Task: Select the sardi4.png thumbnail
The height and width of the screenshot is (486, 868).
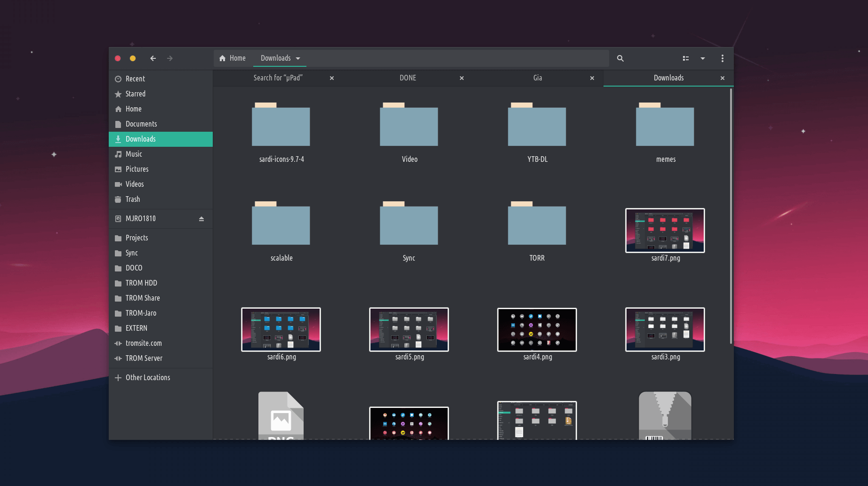Action: click(537, 330)
